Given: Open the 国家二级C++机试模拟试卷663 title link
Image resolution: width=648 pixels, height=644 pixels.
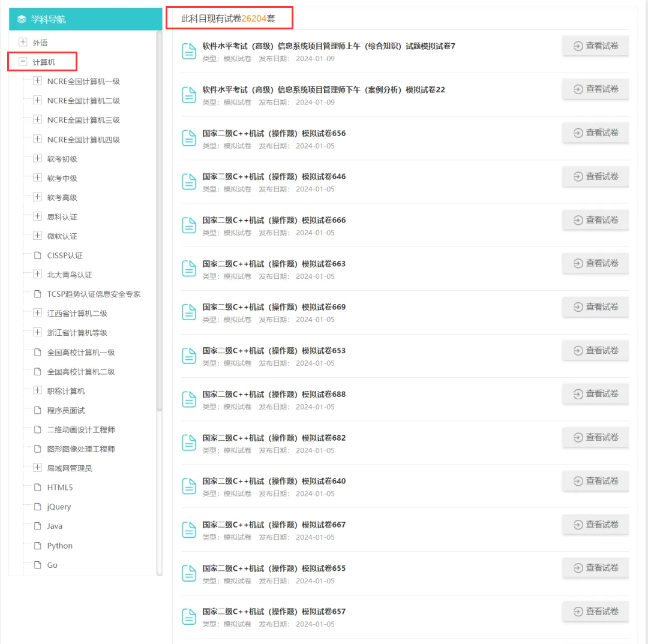Looking at the screenshot, I should (274, 264).
